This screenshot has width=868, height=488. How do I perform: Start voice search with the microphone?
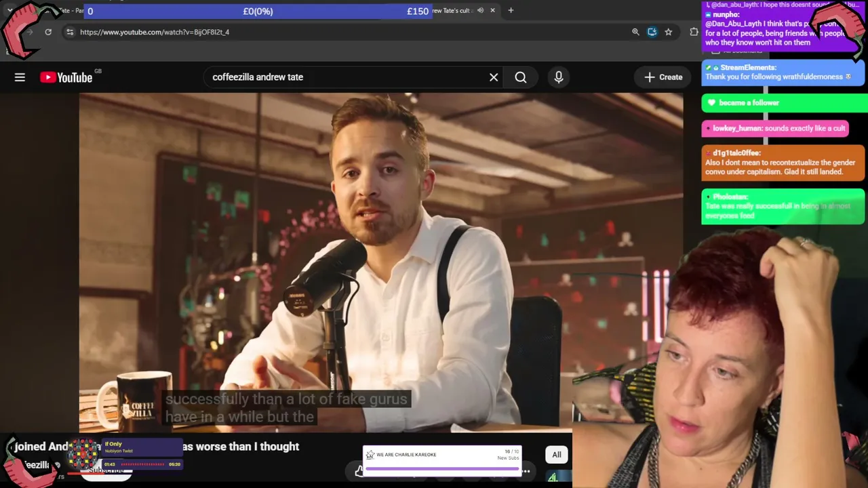coord(559,77)
